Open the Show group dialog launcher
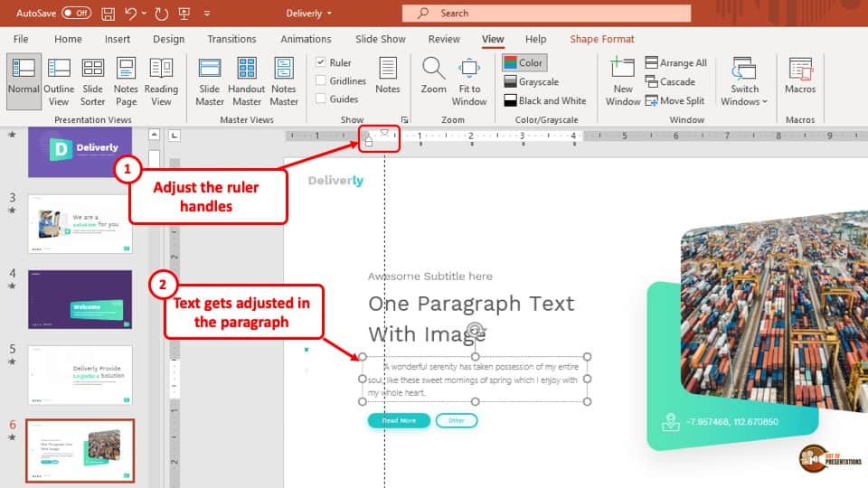This screenshot has height=488, width=868. coord(405,119)
